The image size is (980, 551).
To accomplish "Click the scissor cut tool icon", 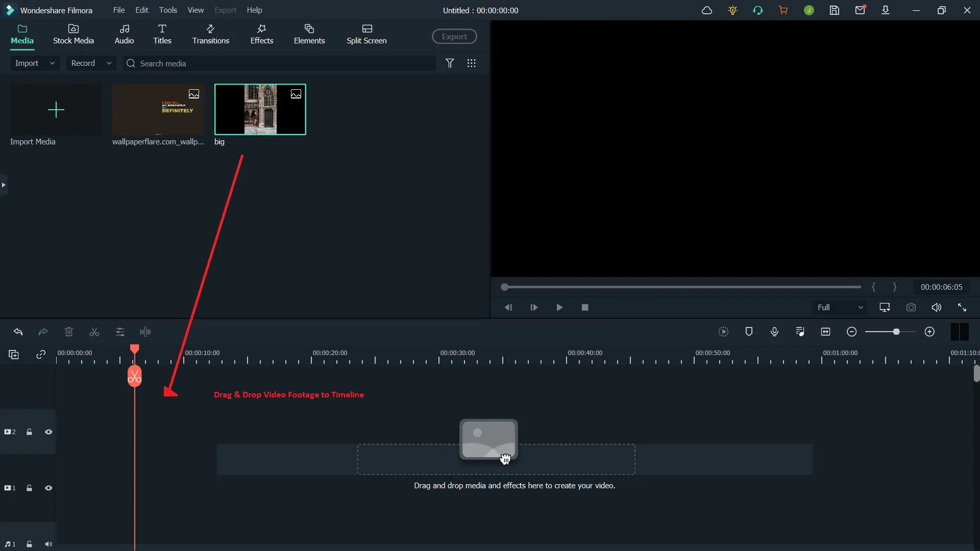I will [94, 331].
